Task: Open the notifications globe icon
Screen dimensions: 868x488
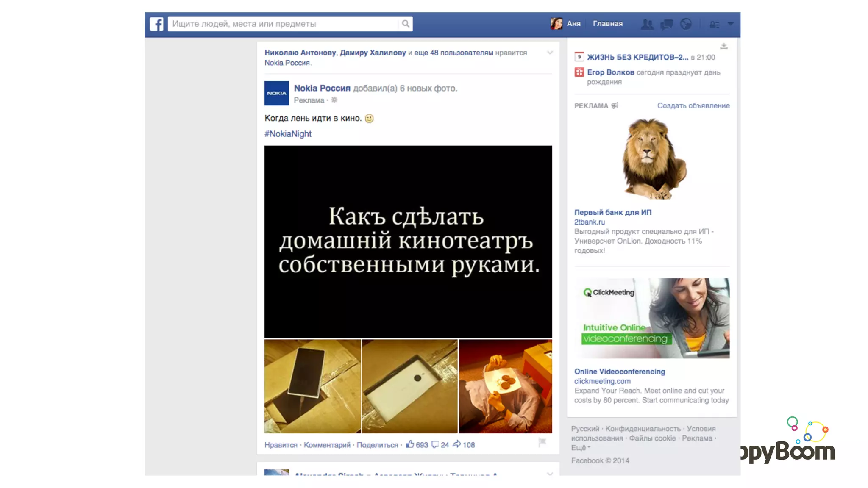Action: pos(686,24)
